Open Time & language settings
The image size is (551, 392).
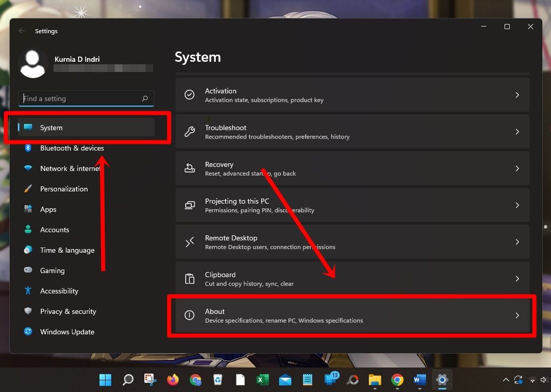[x=67, y=250]
